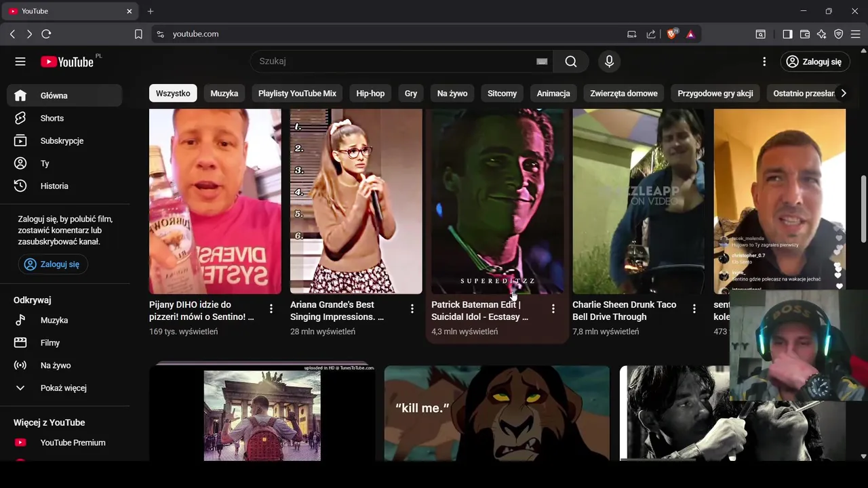This screenshot has height=488, width=868.
Task: Open Leo AI sparkle icon
Action: pos(822,34)
